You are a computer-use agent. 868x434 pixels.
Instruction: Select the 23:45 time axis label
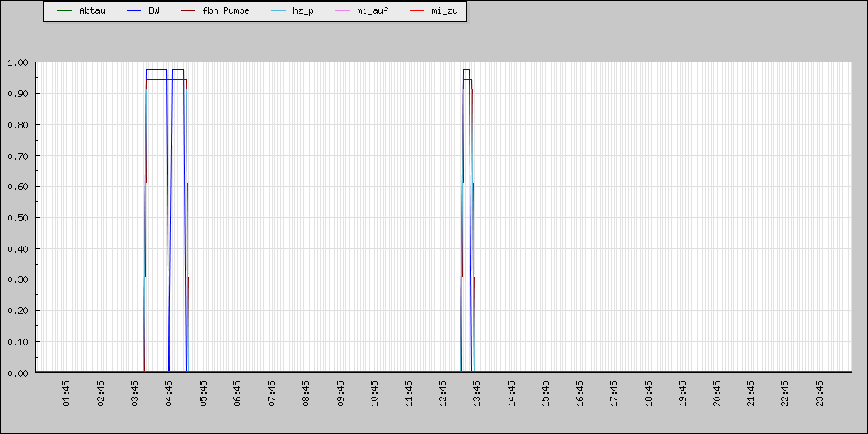point(819,392)
